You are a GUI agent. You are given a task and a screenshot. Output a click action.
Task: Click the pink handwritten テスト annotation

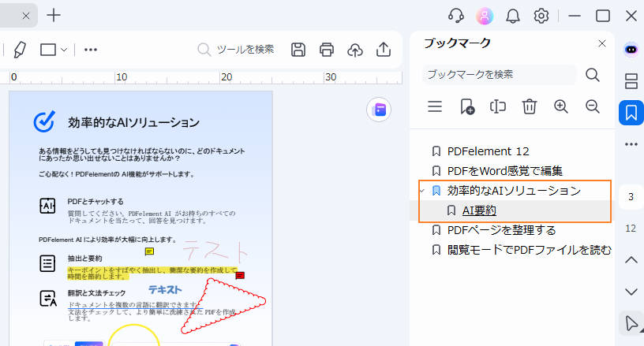pyautogui.click(x=215, y=251)
